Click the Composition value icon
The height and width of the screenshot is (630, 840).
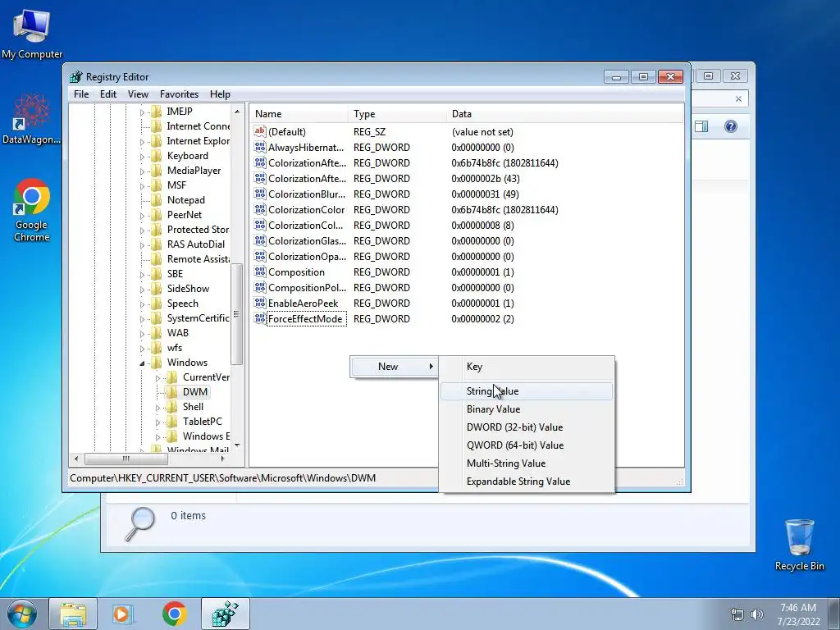point(260,272)
